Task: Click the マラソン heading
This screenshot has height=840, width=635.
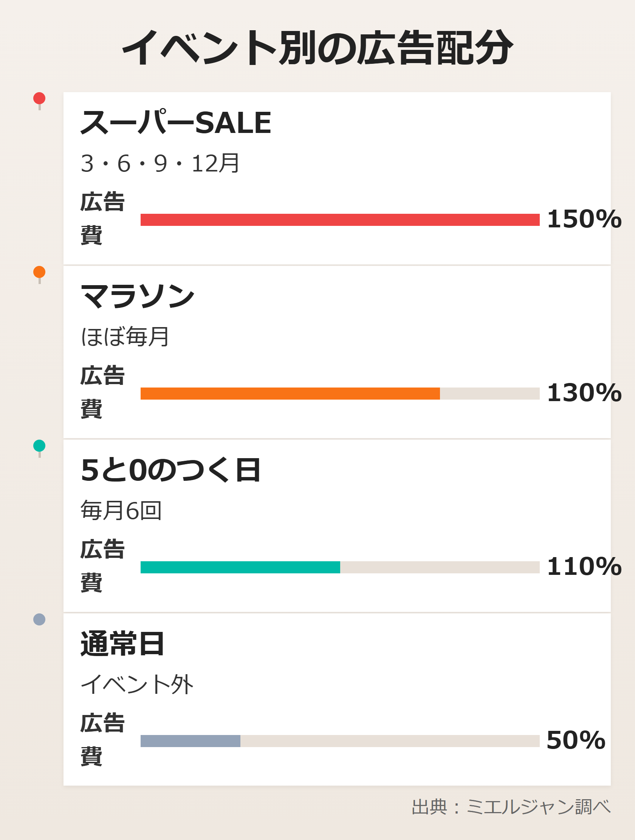Action: 138,296
